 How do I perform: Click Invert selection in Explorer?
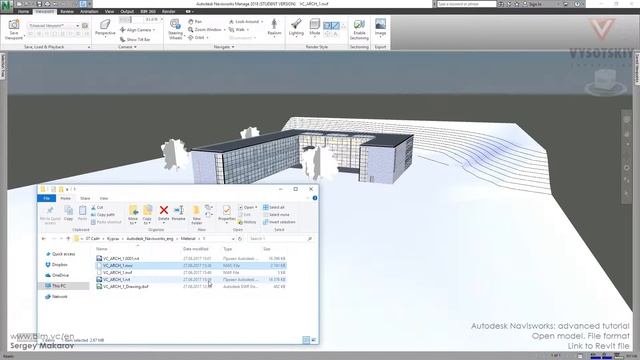pos(279,222)
